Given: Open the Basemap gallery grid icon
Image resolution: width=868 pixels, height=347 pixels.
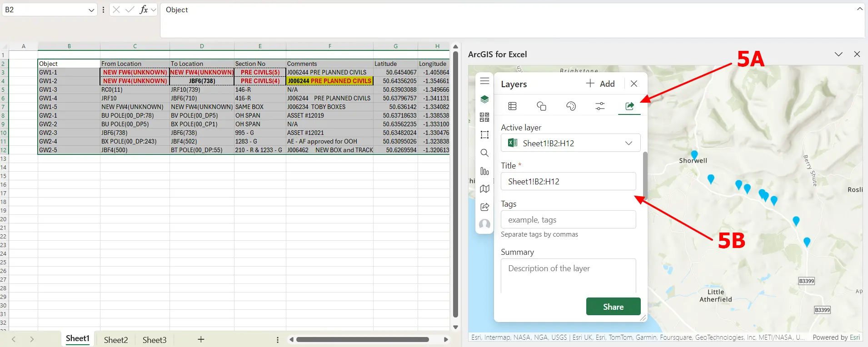Looking at the screenshot, I should pyautogui.click(x=484, y=117).
